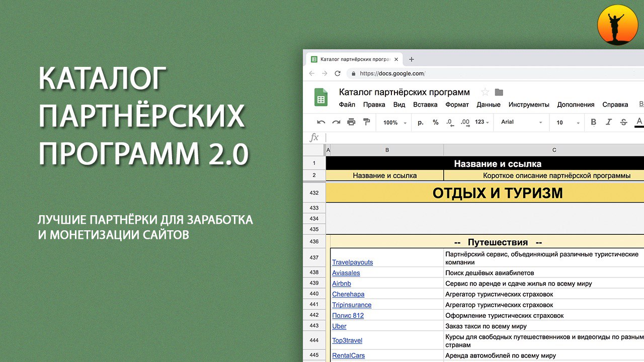
Task: Open a new browser tab with plus
Action: click(411, 59)
